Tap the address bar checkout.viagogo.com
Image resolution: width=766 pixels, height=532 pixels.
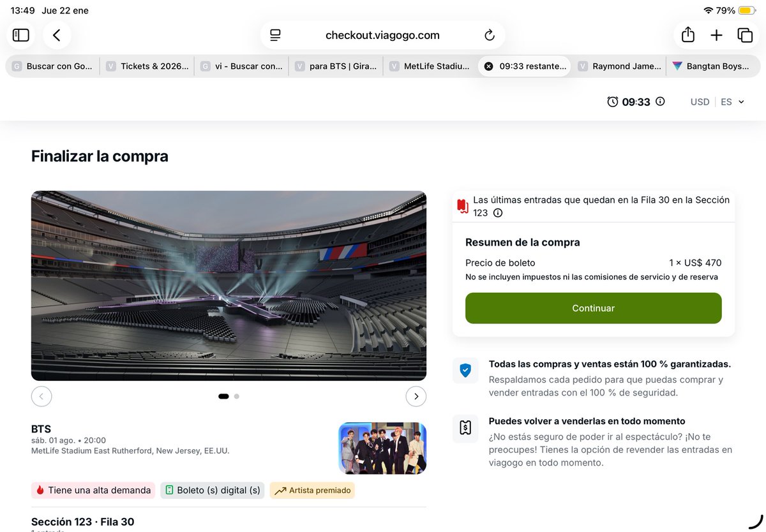pyautogui.click(x=382, y=35)
